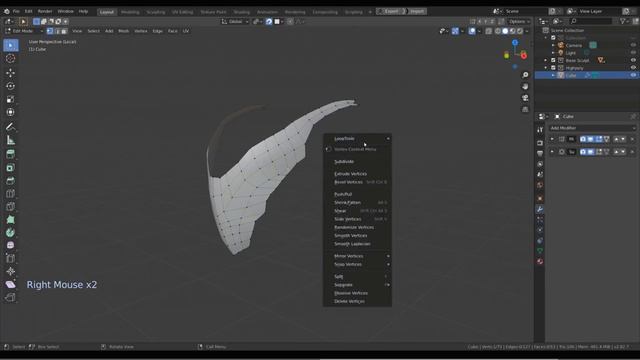Hide the Base Sculpt collection in the outliner
The width and height of the screenshot is (640, 360).
(633, 60)
